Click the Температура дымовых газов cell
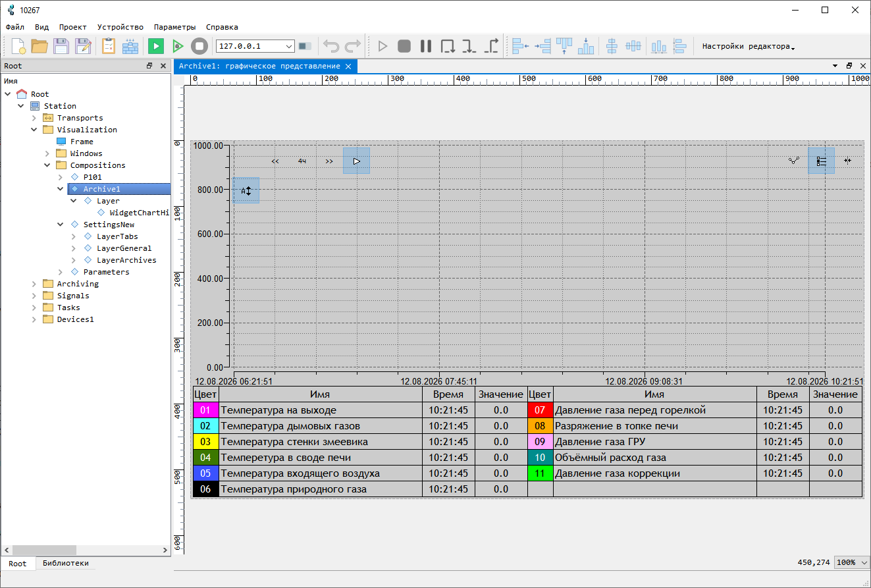 tap(320, 426)
